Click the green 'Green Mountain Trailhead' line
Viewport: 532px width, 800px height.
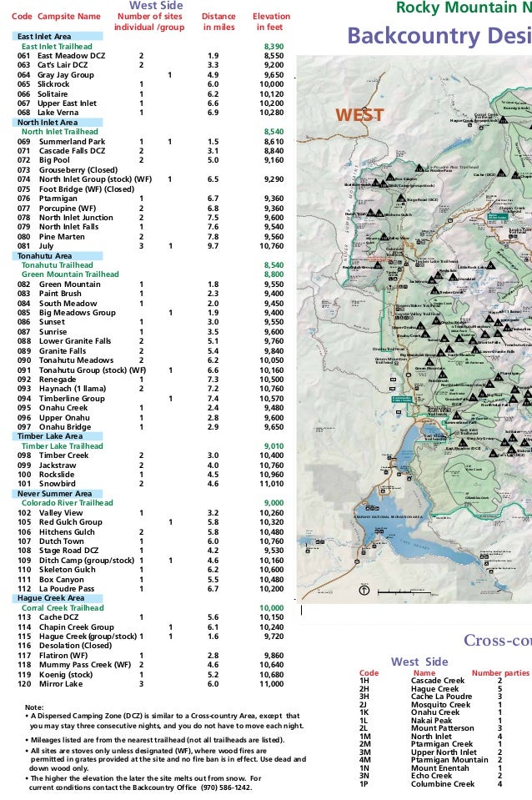coord(70,274)
